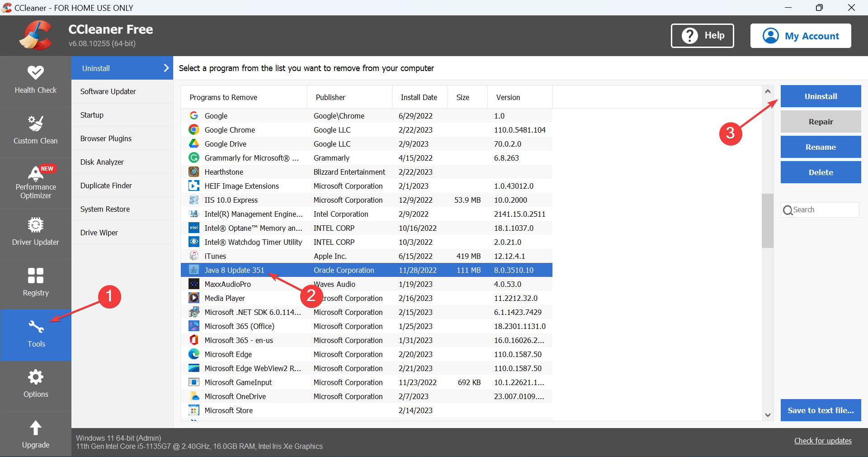Click the Microsoft 365 - en-us icon
The height and width of the screenshot is (457, 868).
194,340
